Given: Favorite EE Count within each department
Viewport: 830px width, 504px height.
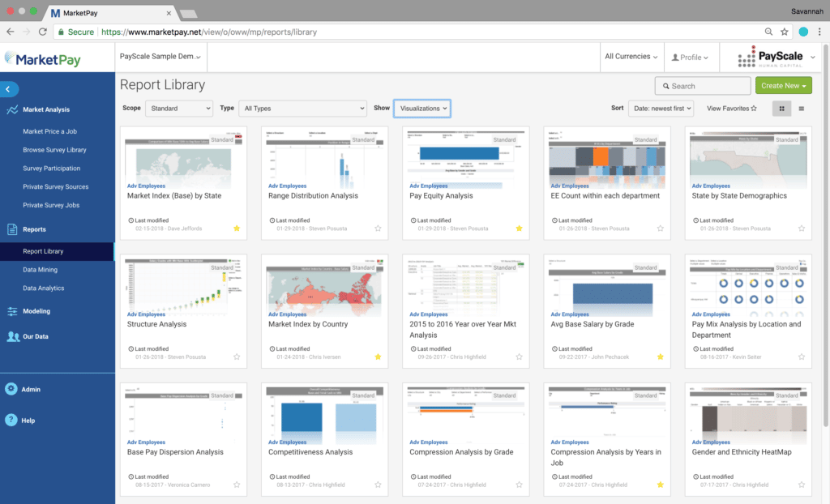Looking at the screenshot, I should (x=660, y=229).
